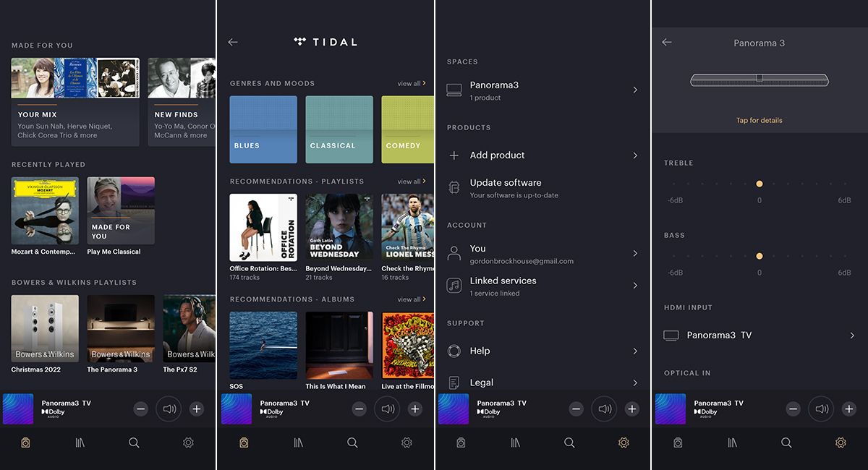Open the SOS album
This screenshot has width=868, height=470.
point(263,346)
